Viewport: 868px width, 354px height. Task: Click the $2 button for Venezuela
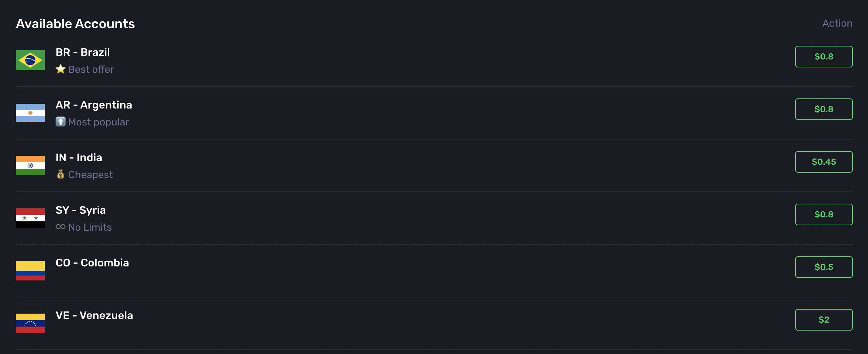824,319
